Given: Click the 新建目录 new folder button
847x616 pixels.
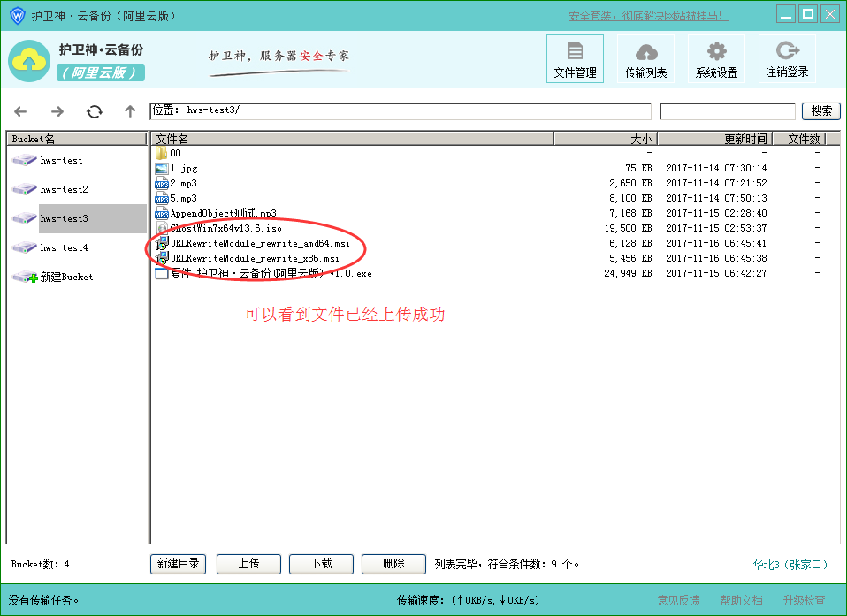Looking at the screenshot, I should [179, 564].
